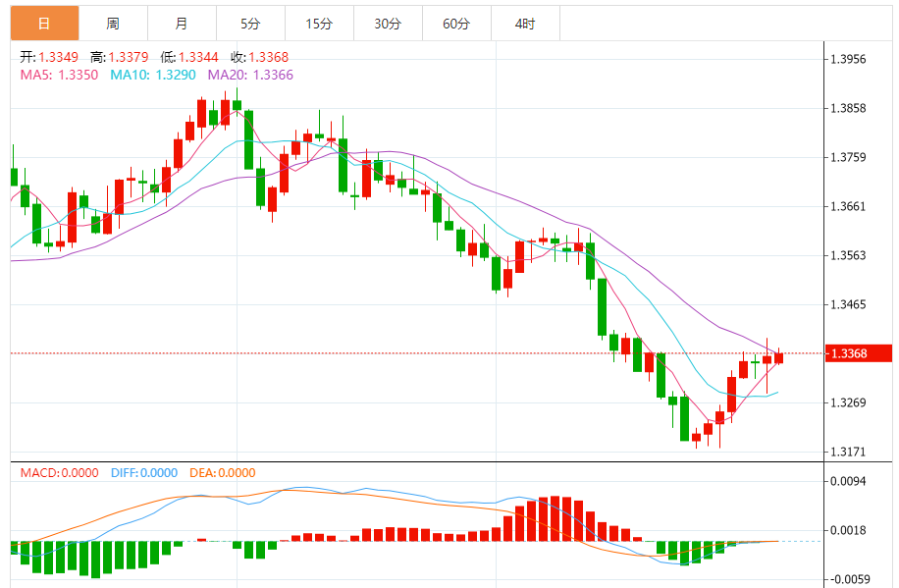899x588 pixels.
Task: Open the 30分 timeframe tab
Action: click(389, 24)
